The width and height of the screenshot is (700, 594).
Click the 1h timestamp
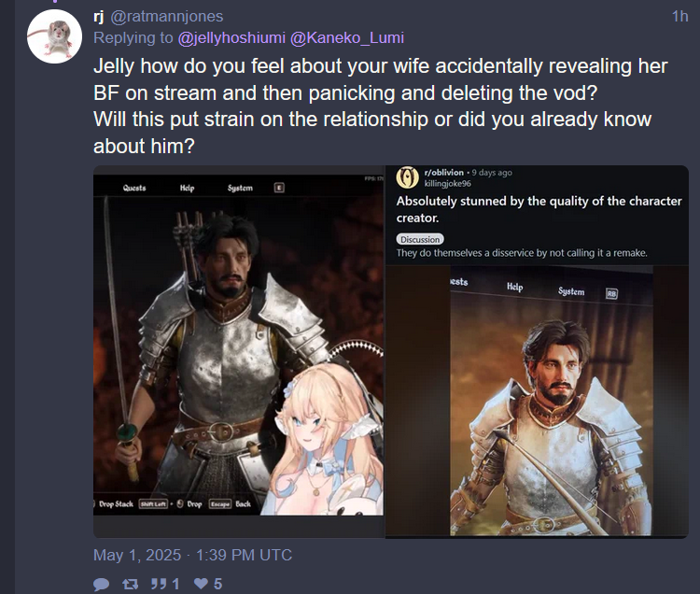pyautogui.click(x=679, y=17)
